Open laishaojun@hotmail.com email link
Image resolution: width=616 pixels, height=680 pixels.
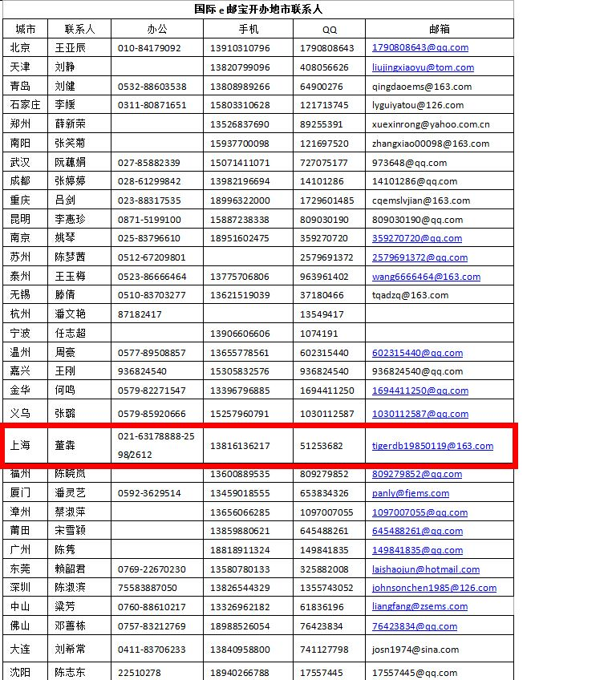(426, 569)
